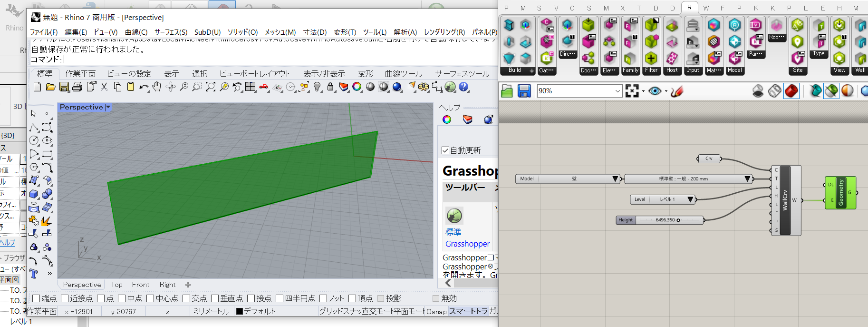The height and width of the screenshot is (327, 868).
Task: Open the wall type 標準壁 dropdown
Action: (x=747, y=179)
